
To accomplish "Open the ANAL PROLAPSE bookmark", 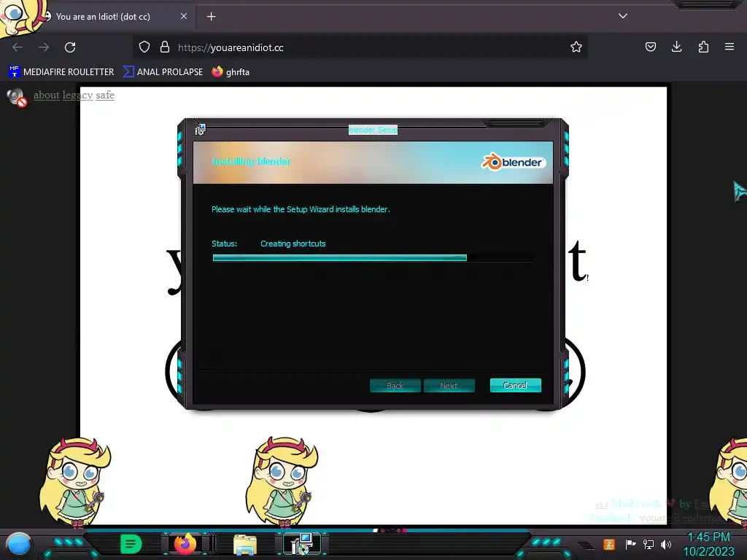I will pos(163,72).
